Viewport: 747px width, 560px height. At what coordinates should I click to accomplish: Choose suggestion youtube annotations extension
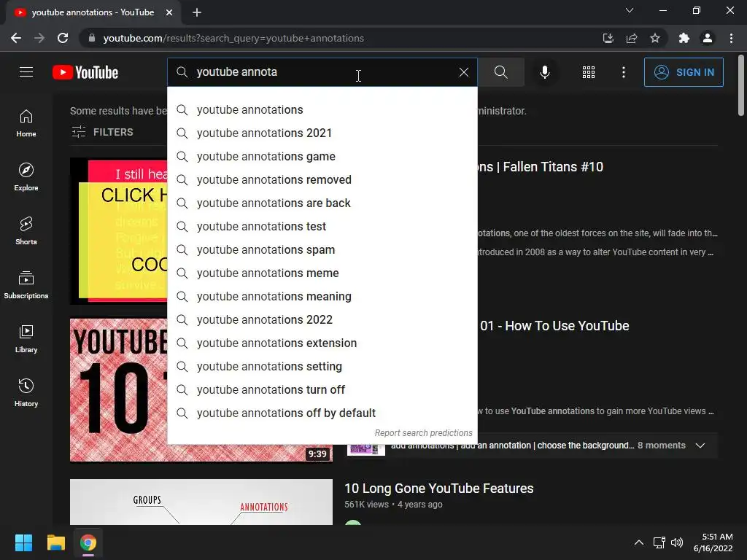tap(322, 343)
